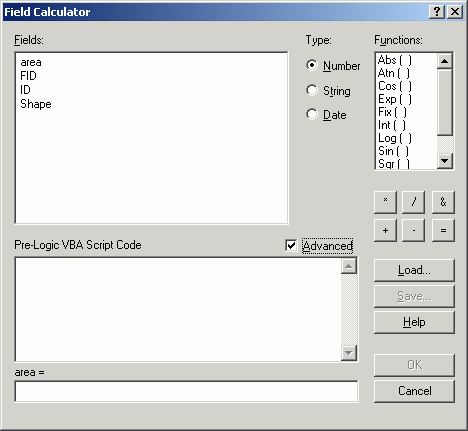Click Functions list scroll down arrow
The image size is (468, 431).
pos(445,161)
